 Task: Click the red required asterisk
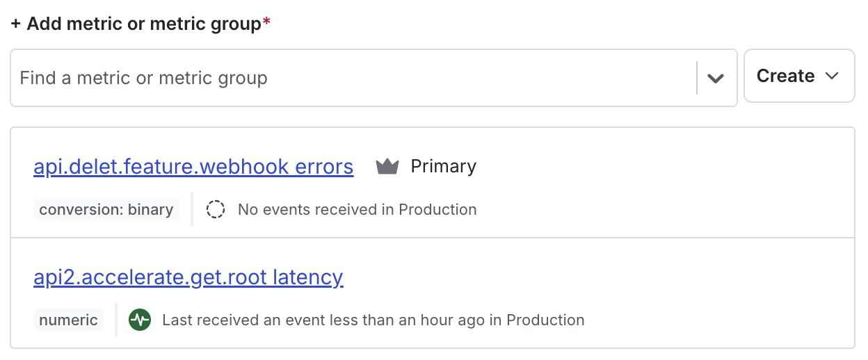[266, 24]
